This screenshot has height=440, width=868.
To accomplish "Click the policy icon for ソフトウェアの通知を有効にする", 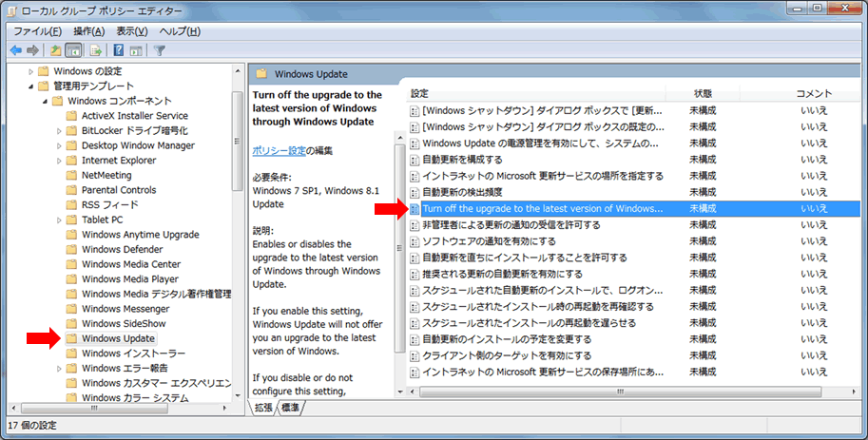I will click(415, 242).
